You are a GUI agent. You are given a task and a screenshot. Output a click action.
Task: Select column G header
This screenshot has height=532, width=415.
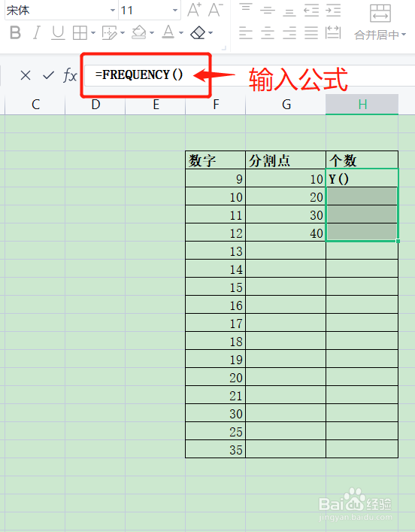(x=286, y=105)
